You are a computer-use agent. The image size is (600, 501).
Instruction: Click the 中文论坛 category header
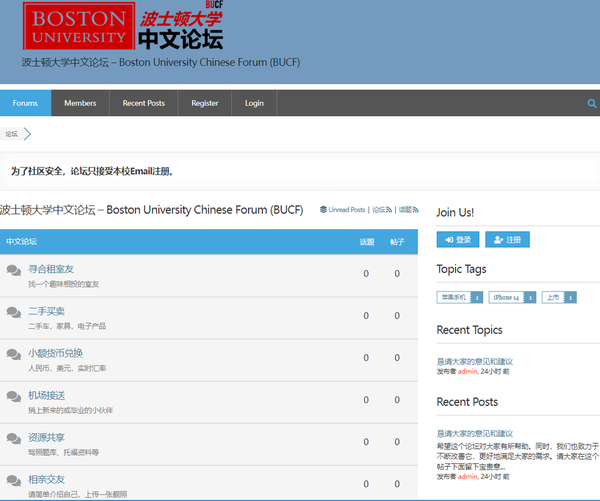click(x=21, y=242)
